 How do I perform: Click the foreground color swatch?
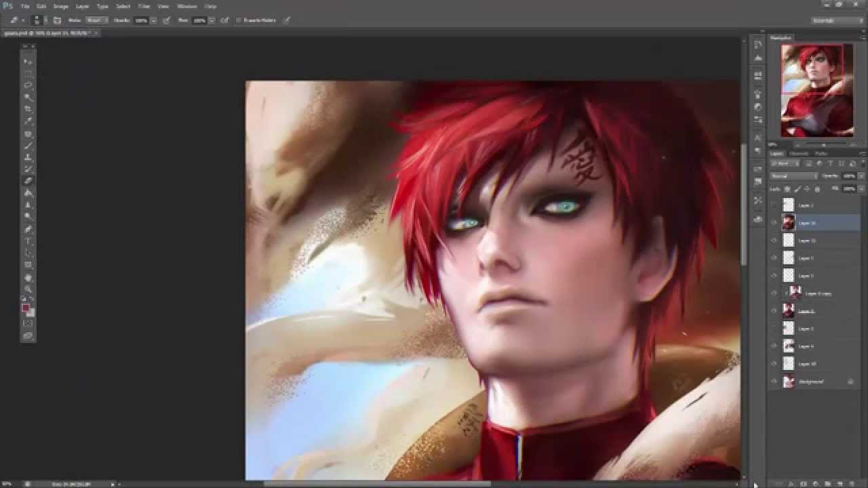(25, 306)
